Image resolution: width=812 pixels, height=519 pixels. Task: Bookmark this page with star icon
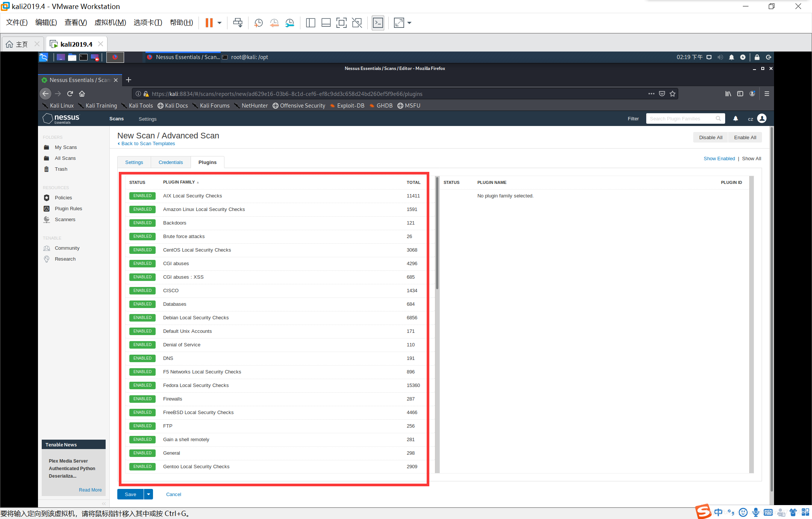coord(673,94)
